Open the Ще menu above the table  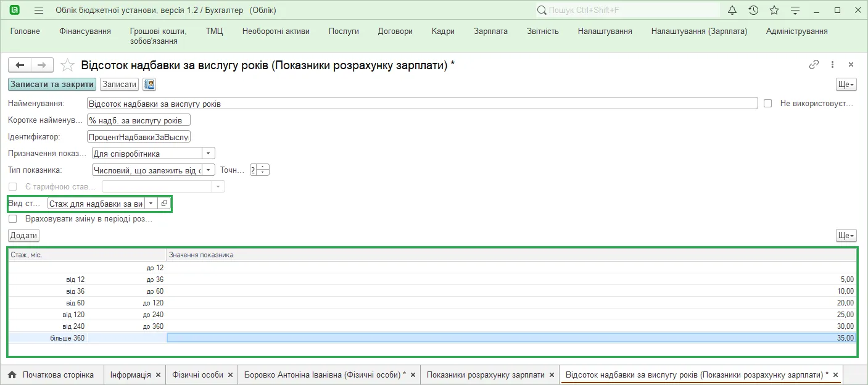tap(846, 235)
